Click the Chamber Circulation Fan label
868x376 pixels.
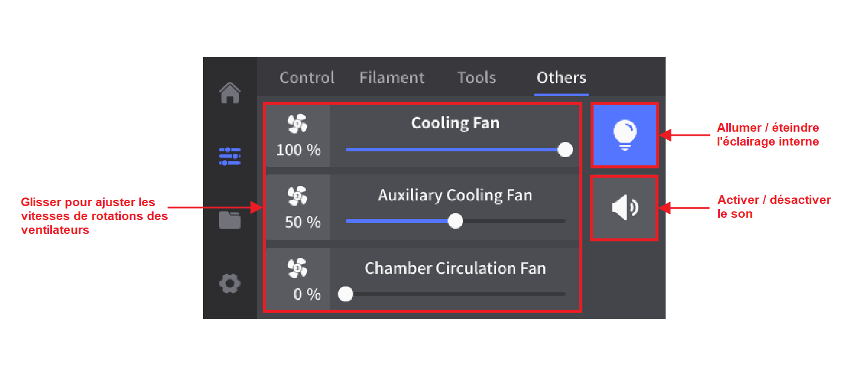(455, 269)
